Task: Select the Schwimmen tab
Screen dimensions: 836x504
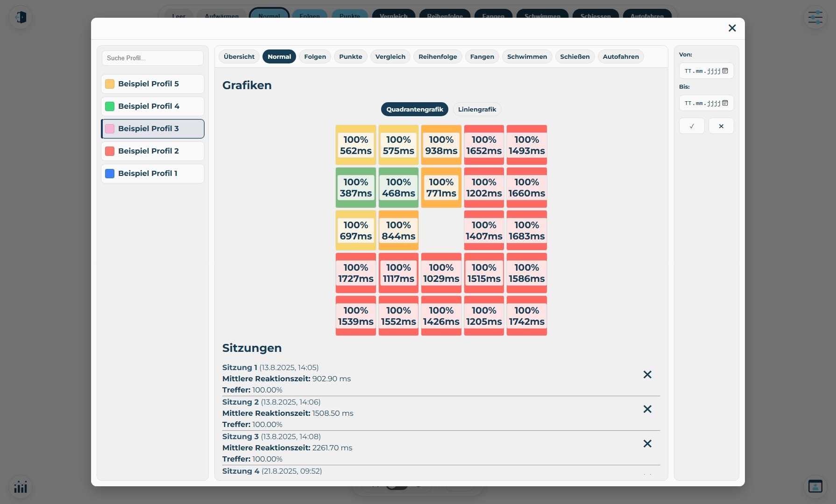Action: tap(526, 57)
